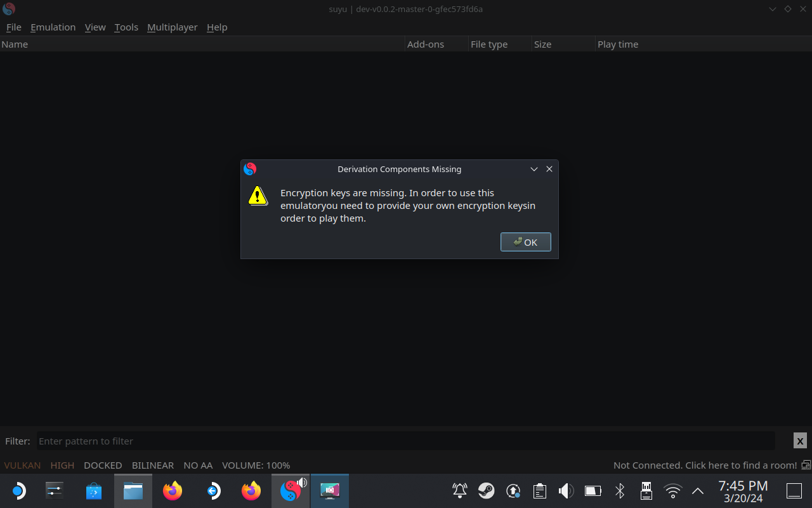Sort the game list by Play time column
Screen dimensions: 812x508
[x=704, y=44]
